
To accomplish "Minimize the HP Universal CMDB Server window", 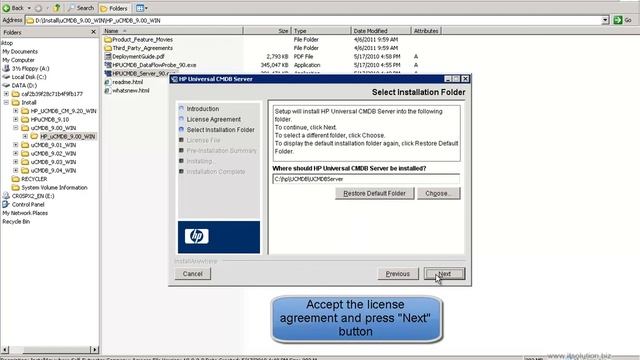I will pyautogui.click(x=448, y=79).
